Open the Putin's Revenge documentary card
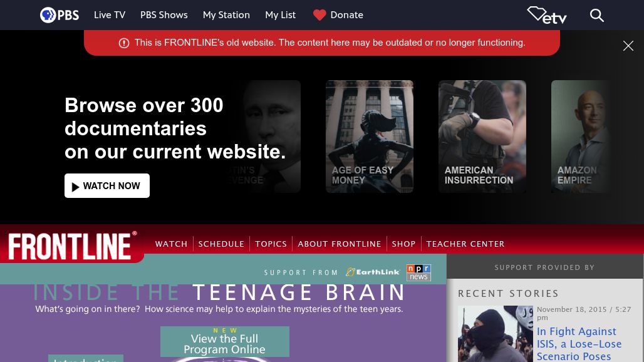Image resolution: width=644 pixels, height=362 pixels. pyautogui.click(x=264, y=137)
